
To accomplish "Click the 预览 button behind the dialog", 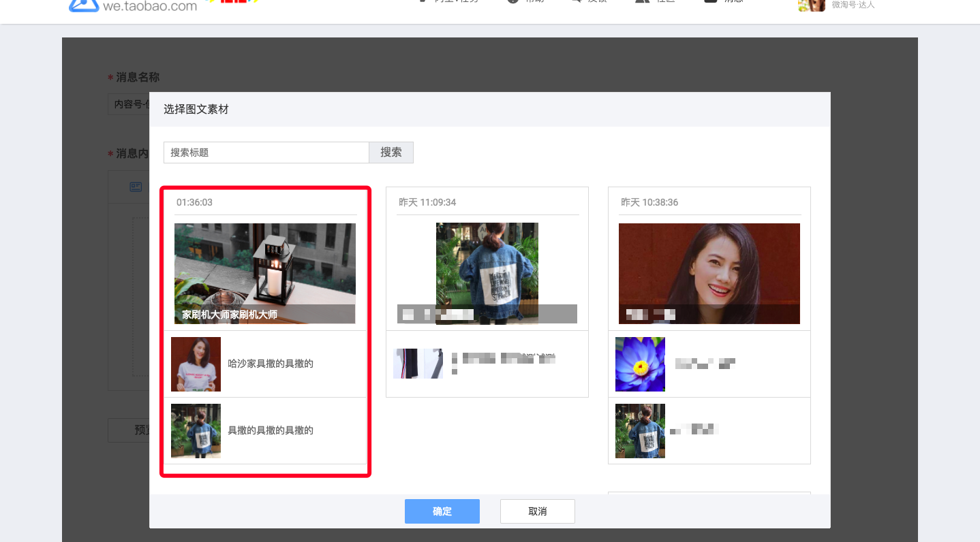I will point(129,430).
